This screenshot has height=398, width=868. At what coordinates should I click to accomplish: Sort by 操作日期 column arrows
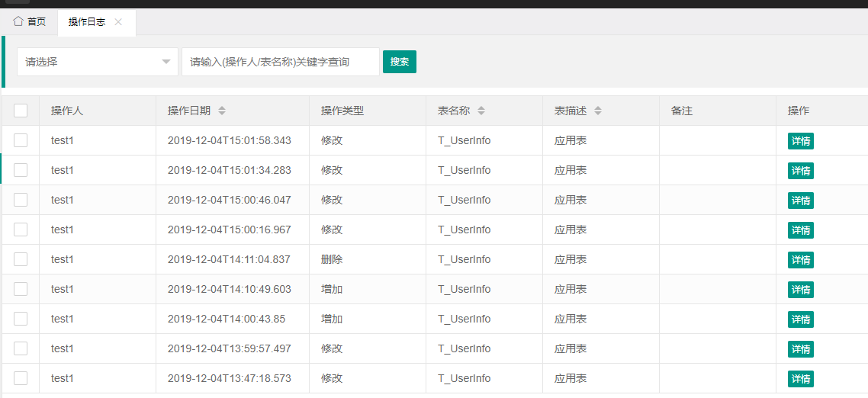(x=222, y=111)
